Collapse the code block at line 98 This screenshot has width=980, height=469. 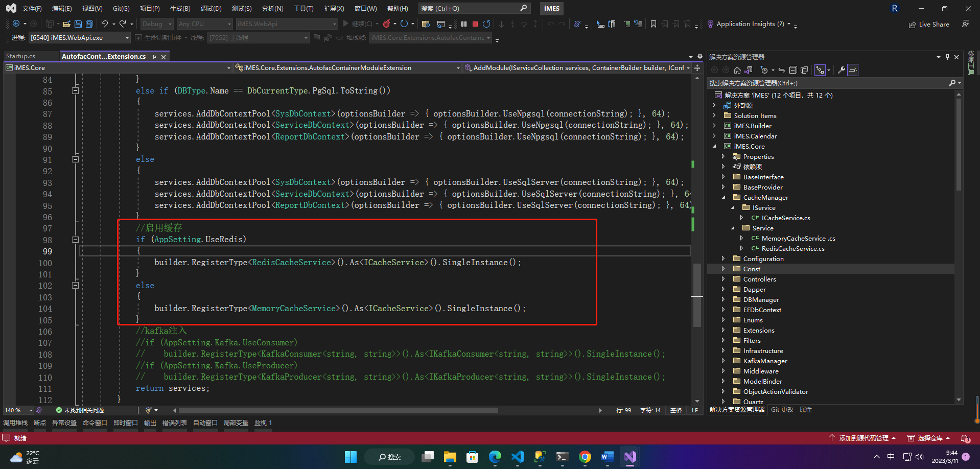pyautogui.click(x=75, y=240)
